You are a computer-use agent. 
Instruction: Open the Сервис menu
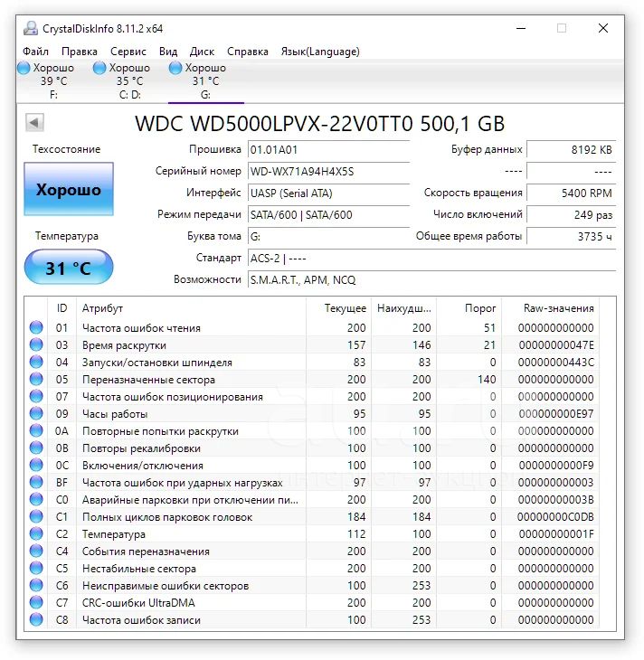[x=128, y=52]
